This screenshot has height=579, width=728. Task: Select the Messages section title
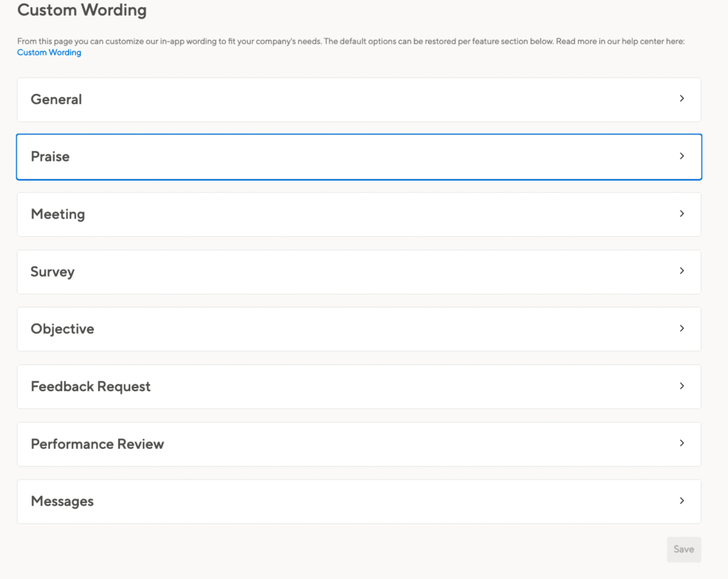63,501
